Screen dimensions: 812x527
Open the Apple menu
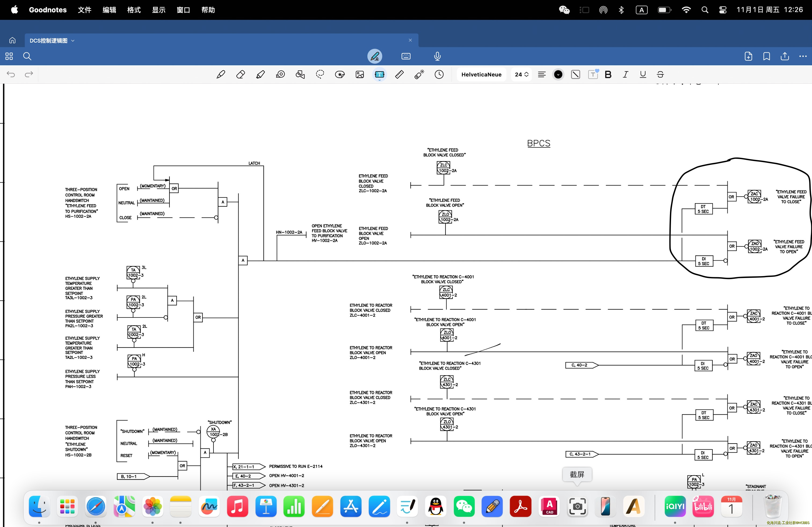pyautogui.click(x=14, y=10)
